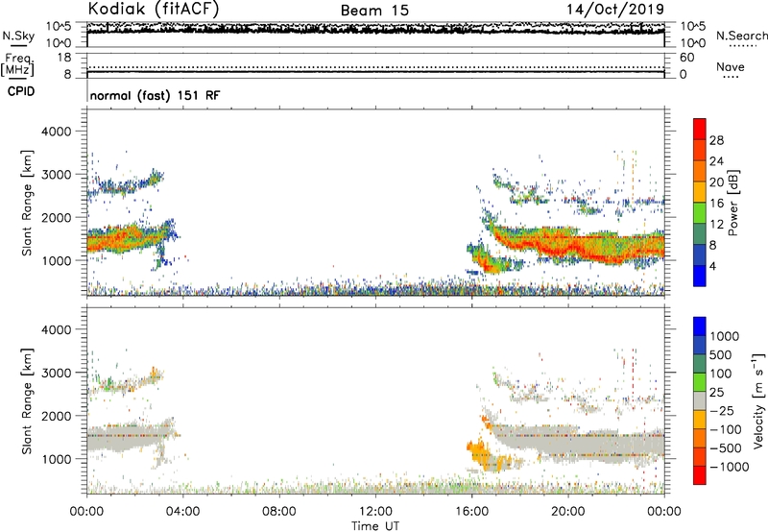The width and height of the screenshot is (768, 532).
Task: Click the red bottom of Velocity colorbar
Action: 700,475
